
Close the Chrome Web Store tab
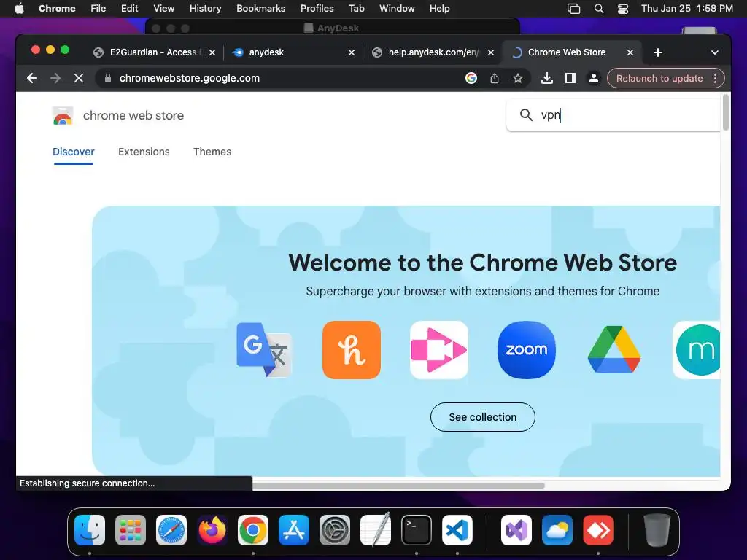[630, 52]
